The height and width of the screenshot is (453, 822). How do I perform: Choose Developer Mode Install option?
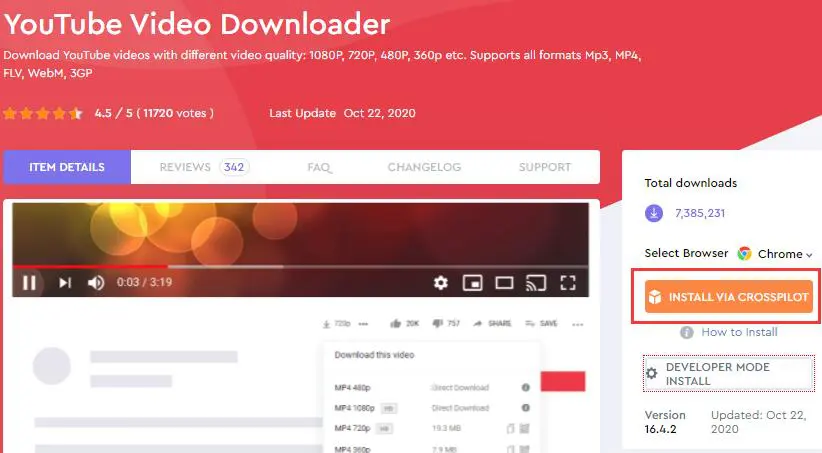729,374
